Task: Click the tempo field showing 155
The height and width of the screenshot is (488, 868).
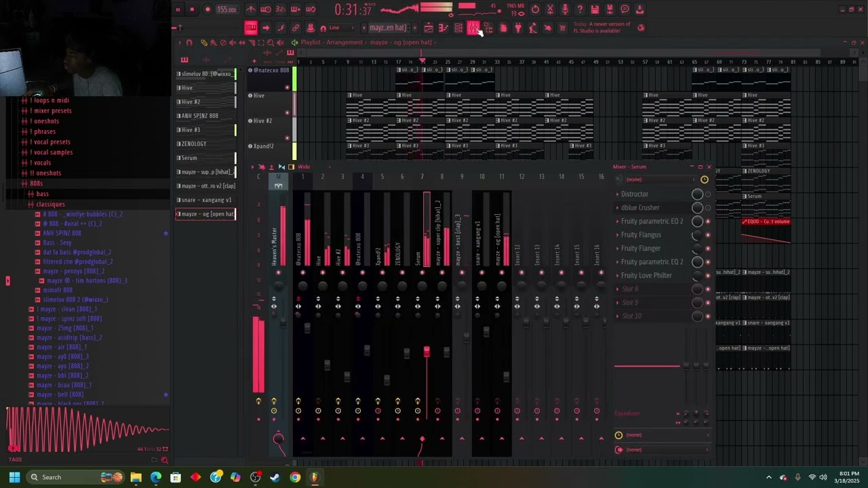Action: tap(226, 9)
